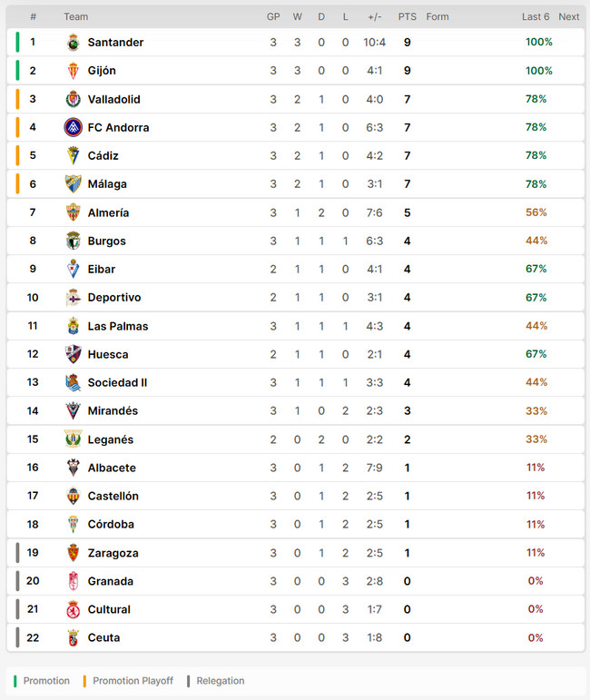Open the Almería team name link
This screenshot has width=590, height=700.
pyautogui.click(x=108, y=212)
